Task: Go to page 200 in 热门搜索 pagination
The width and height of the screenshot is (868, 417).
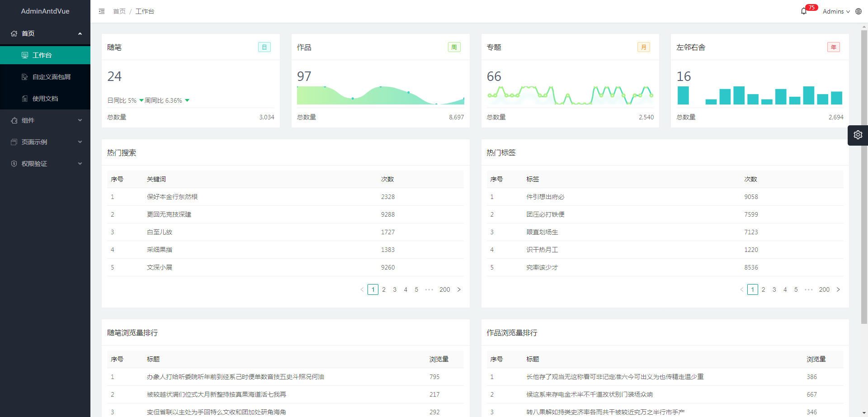Action: click(444, 289)
